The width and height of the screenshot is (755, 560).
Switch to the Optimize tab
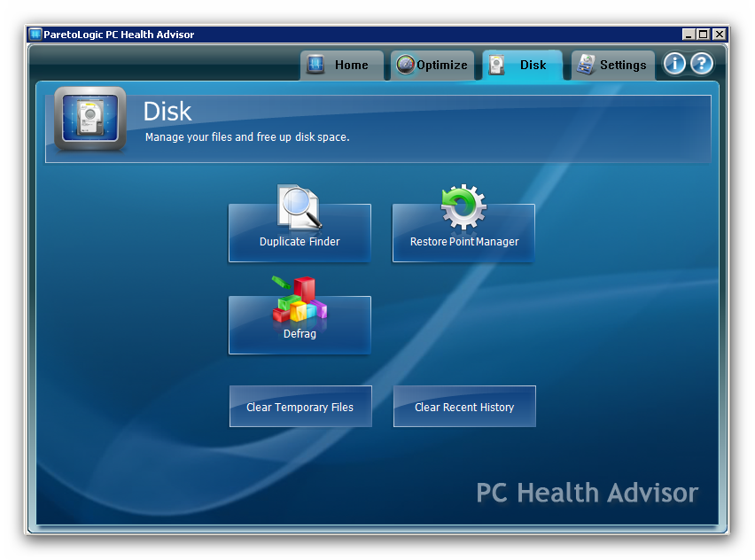432,65
